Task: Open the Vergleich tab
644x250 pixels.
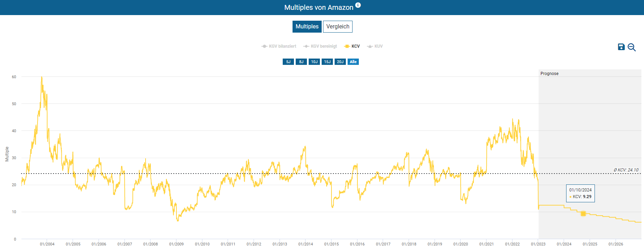Action: pyautogui.click(x=337, y=27)
